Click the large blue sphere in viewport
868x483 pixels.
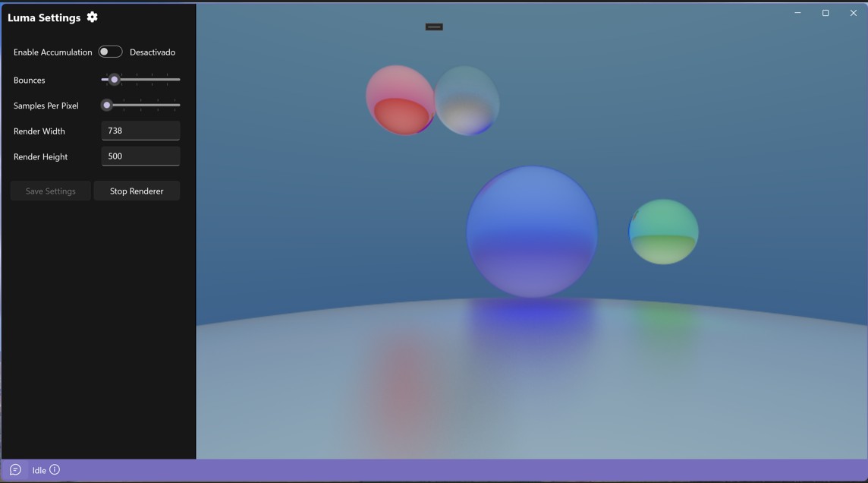[532, 232]
